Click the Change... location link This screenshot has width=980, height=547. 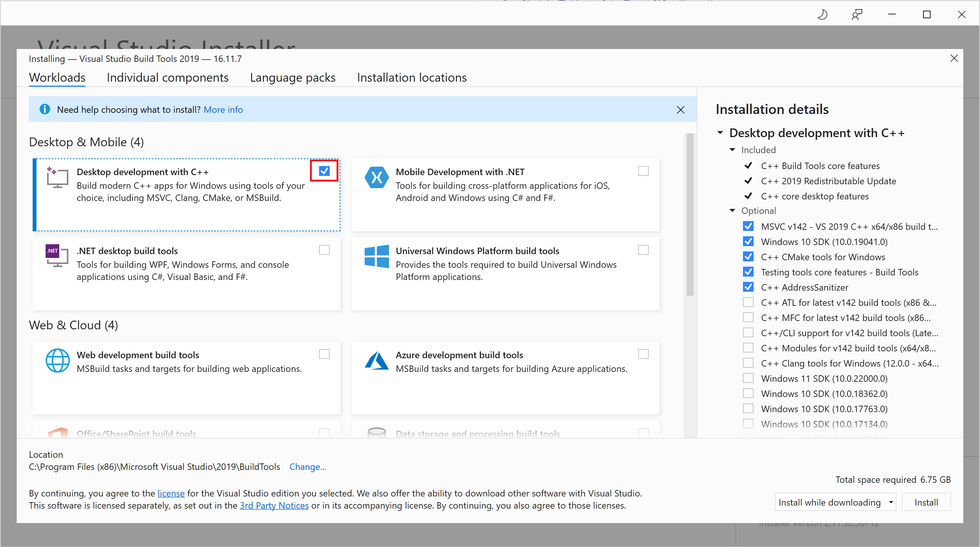coord(307,467)
